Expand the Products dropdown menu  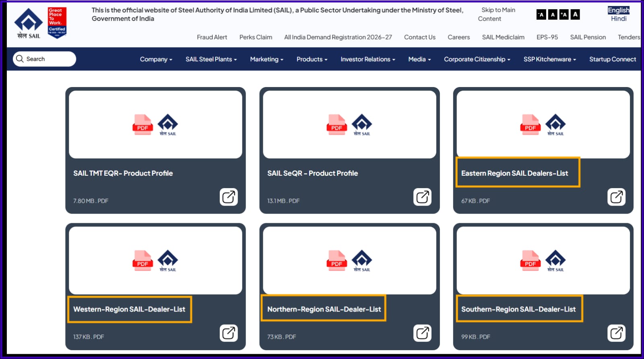pyautogui.click(x=312, y=59)
